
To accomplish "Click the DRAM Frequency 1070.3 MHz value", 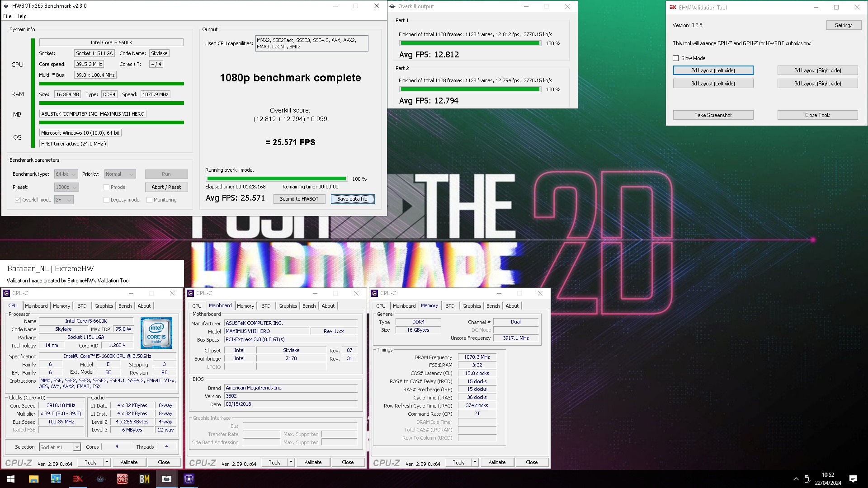I will click(x=477, y=357).
